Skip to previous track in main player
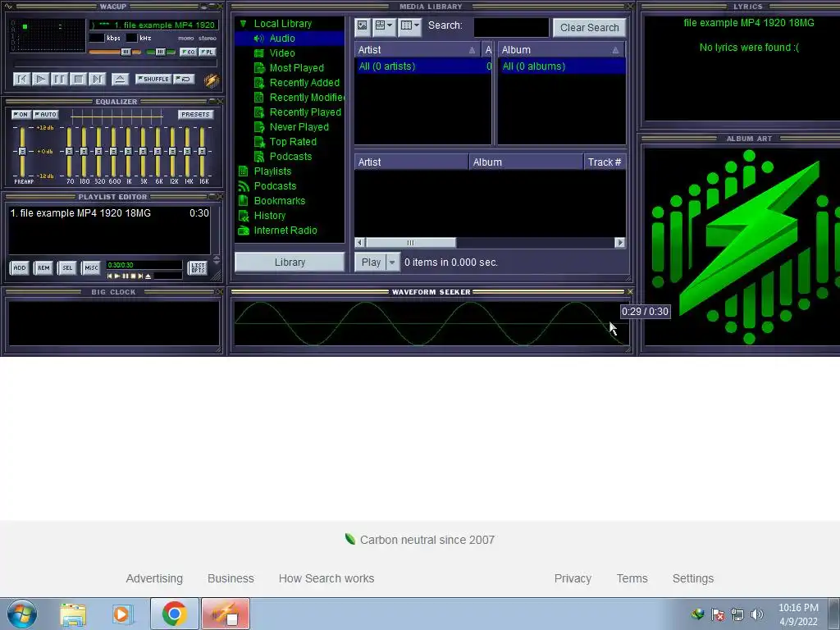The width and height of the screenshot is (840, 630). pyautogui.click(x=21, y=80)
